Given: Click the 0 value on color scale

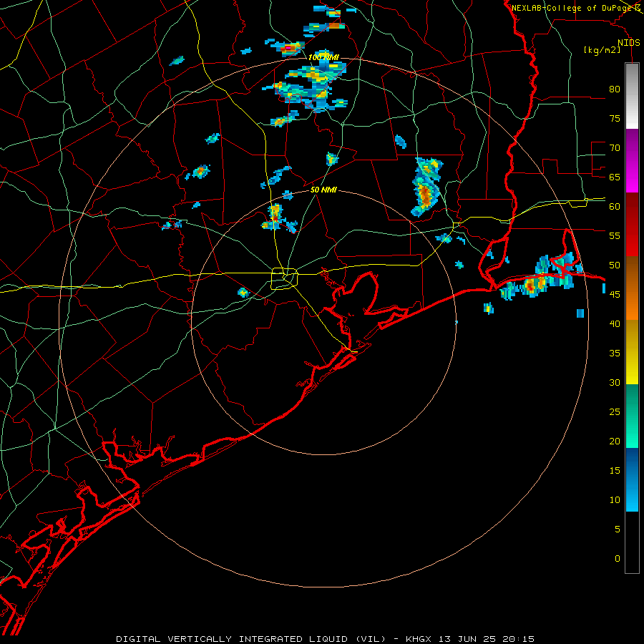Looking at the screenshot, I should pos(618,559).
